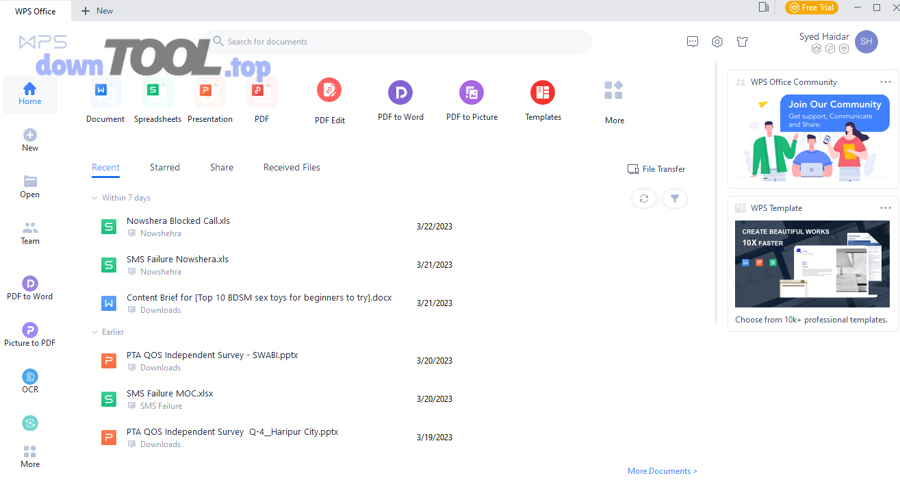Image resolution: width=900 pixels, height=480 pixels.
Task: Collapse the Earlier documents group
Action: pyautogui.click(x=95, y=332)
